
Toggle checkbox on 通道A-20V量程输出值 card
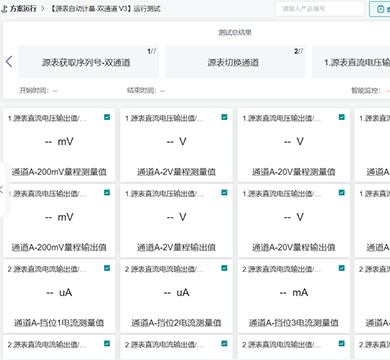click(342, 192)
